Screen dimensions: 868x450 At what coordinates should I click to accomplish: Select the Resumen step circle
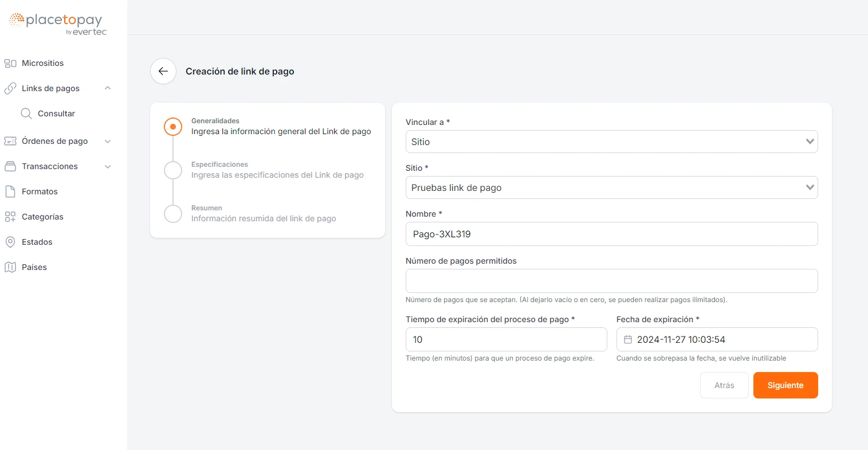tap(173, 213)
